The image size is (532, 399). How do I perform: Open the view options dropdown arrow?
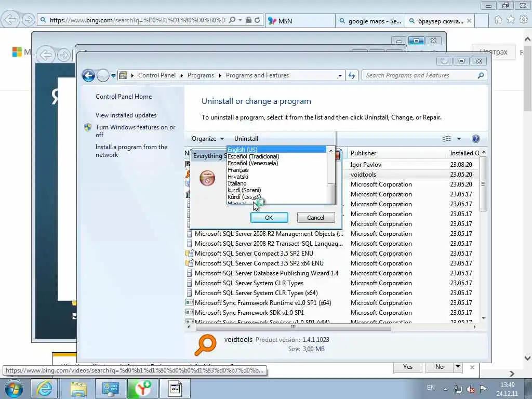pos(459,138)
